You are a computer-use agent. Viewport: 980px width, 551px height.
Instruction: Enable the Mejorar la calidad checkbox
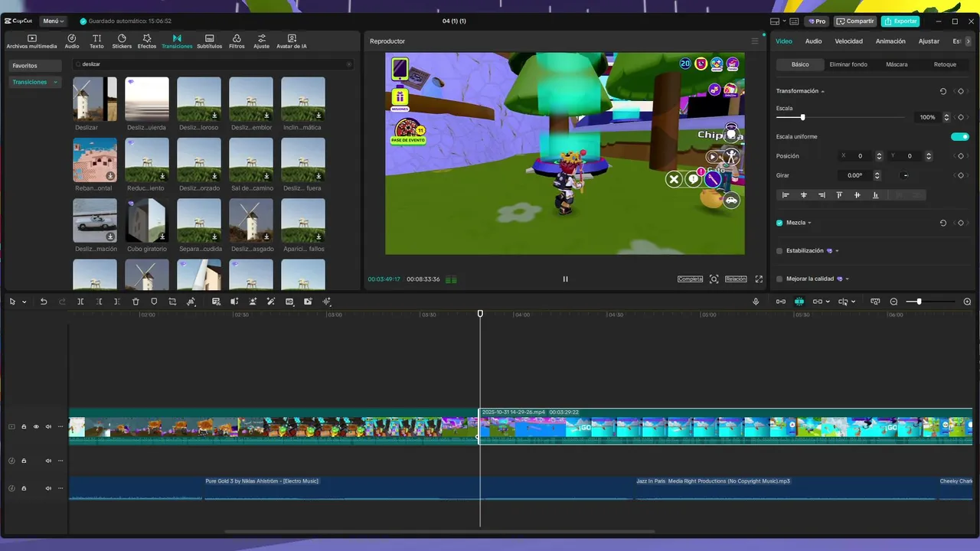pos(779,279)
